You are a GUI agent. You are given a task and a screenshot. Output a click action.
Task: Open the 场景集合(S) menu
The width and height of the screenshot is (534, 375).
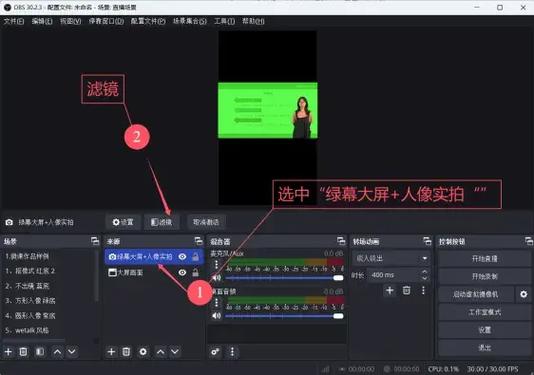189,21
